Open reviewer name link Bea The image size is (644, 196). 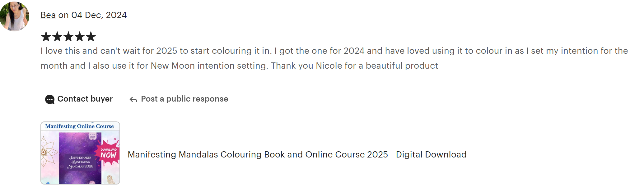(x=48, y=15)
